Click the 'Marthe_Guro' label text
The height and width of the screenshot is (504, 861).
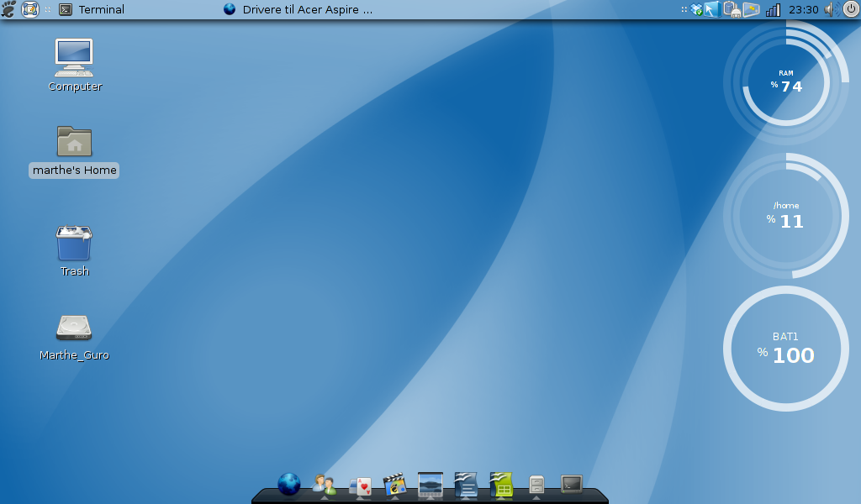pos(74,354)
